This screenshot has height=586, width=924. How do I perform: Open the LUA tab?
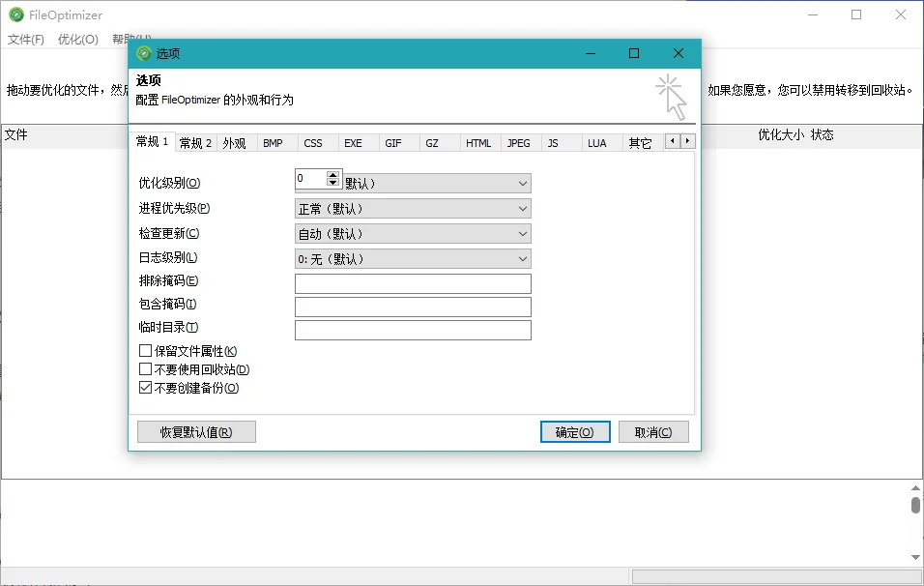click(597, 143)
